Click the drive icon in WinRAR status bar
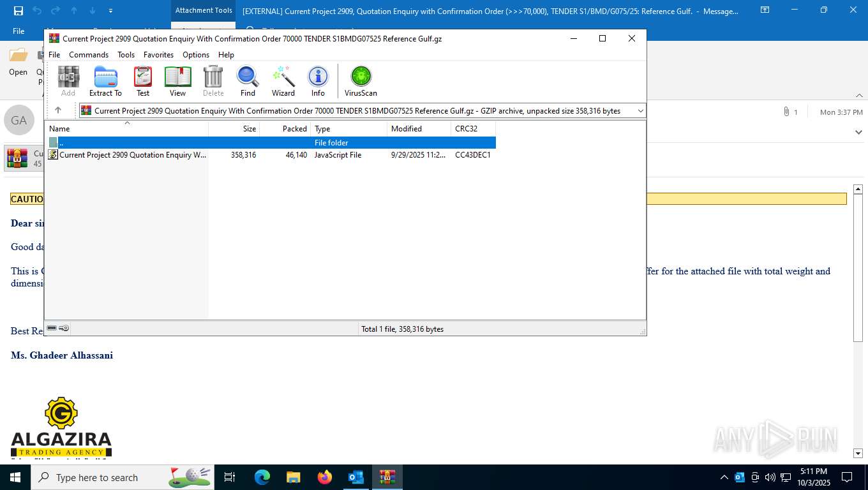Viewport: 868px width, 490px height. click(52, 328)
